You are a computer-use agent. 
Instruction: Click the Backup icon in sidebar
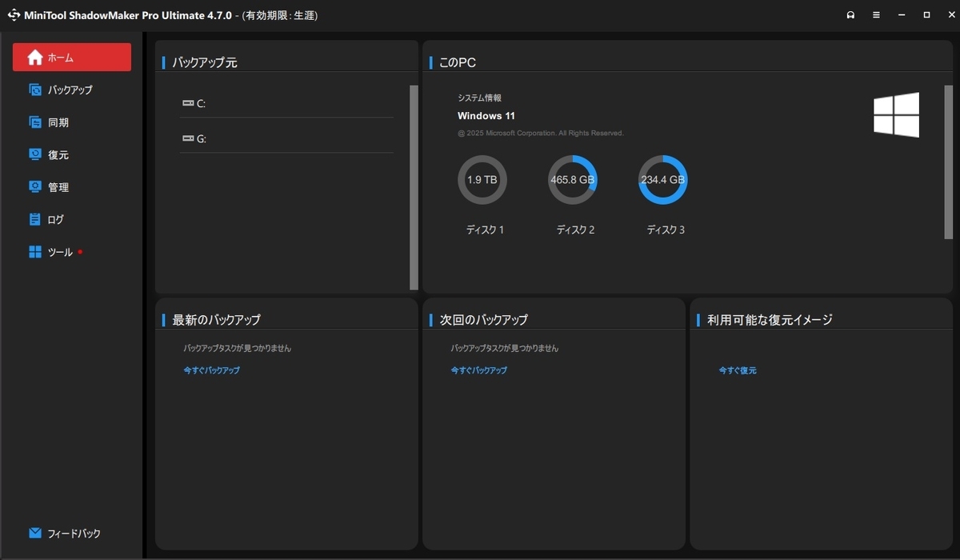click(x=35, y=90)
